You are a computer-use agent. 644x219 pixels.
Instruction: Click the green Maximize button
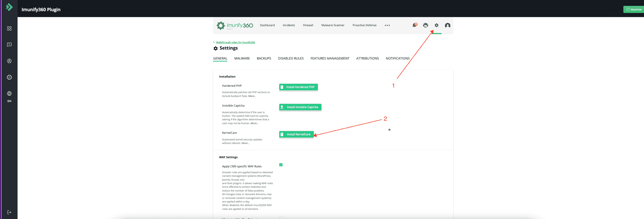[x=634, y=9]
